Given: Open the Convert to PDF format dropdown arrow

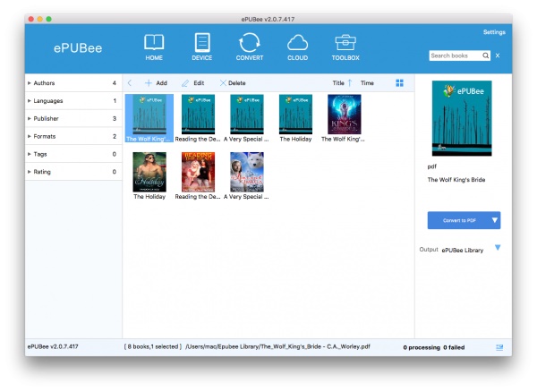Looking at the screenshot, I should tap(495, 220).
